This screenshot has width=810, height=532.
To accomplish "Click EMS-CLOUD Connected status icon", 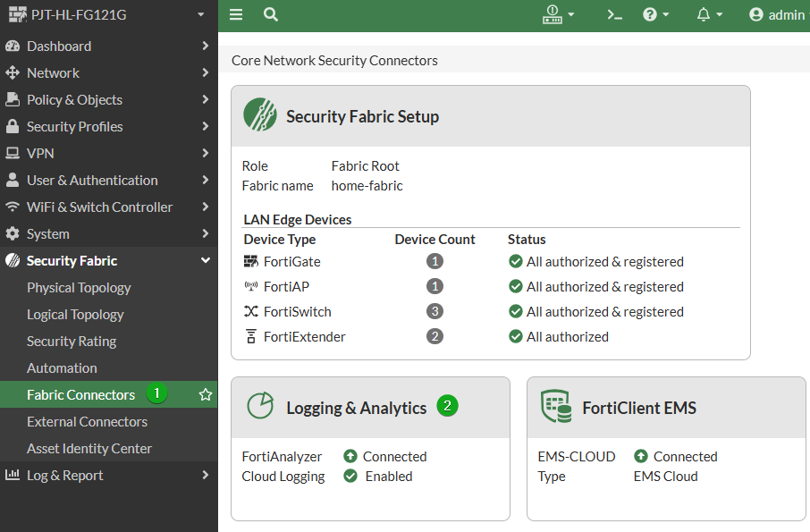I will [641, 456].
